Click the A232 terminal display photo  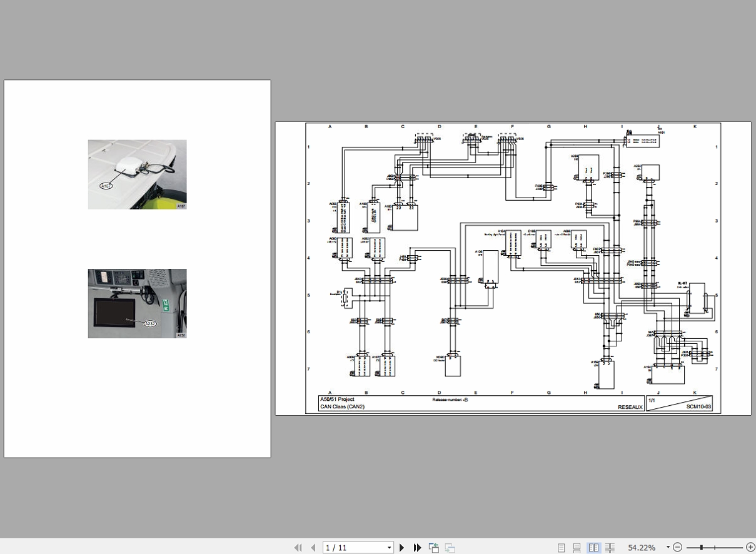pyautogui.click(x=137, y=304)
